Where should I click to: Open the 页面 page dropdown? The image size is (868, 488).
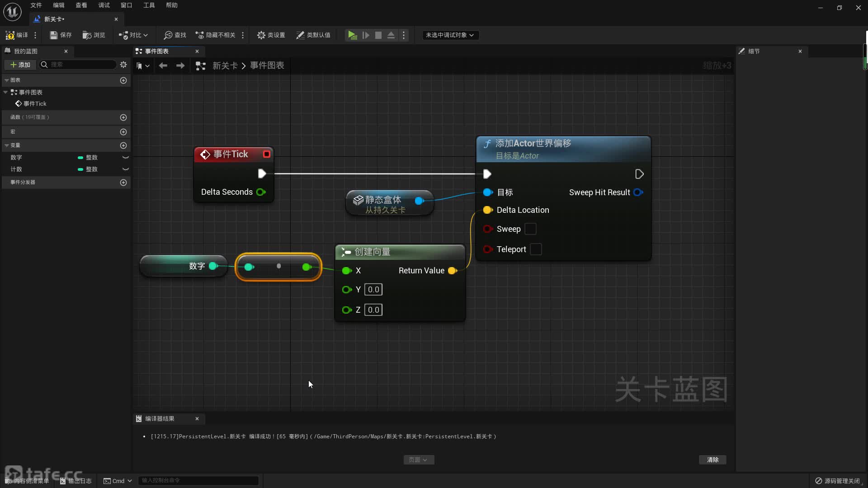click(419, 460)
